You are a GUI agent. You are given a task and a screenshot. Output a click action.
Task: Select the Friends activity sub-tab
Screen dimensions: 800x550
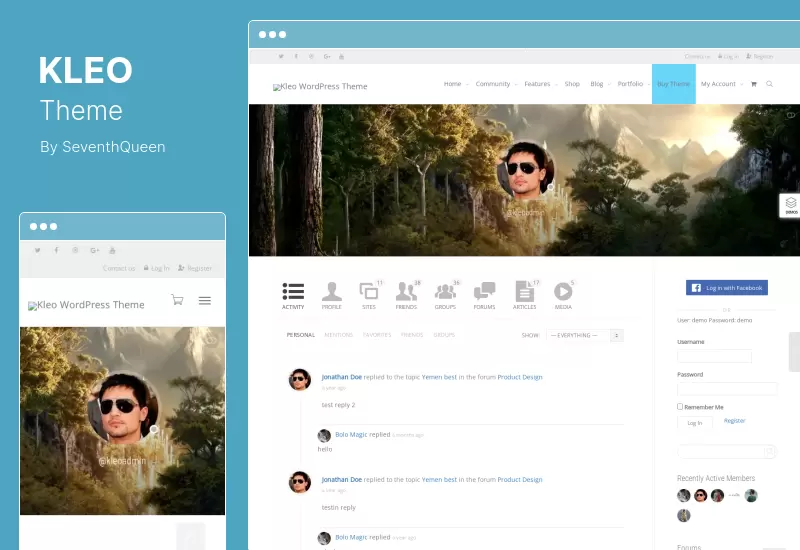(412, 335)
